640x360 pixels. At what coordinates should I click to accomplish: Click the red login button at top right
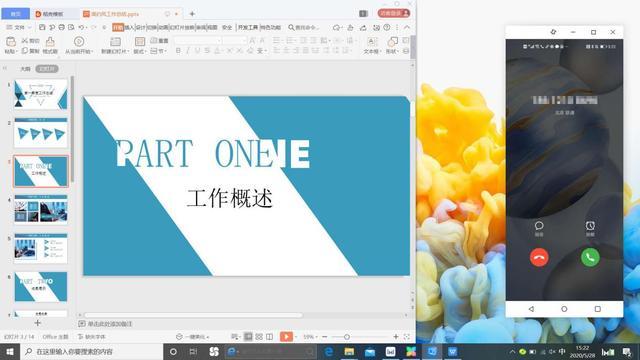(393, 13)
